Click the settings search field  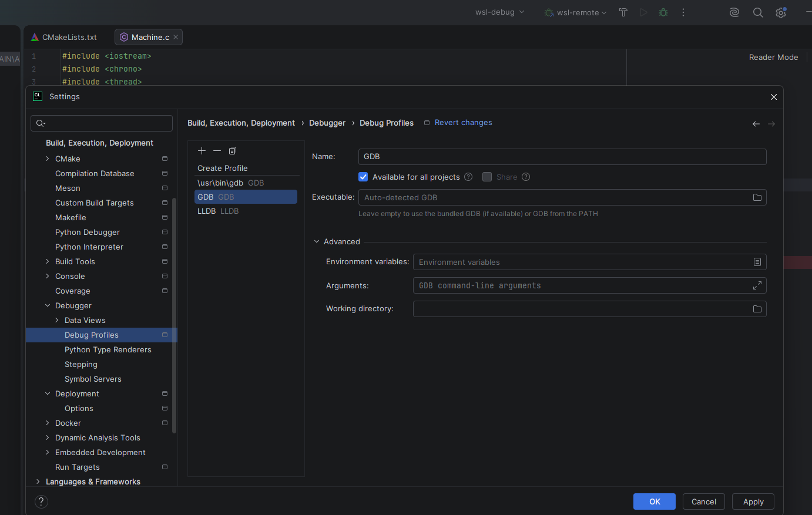[102, 123]
